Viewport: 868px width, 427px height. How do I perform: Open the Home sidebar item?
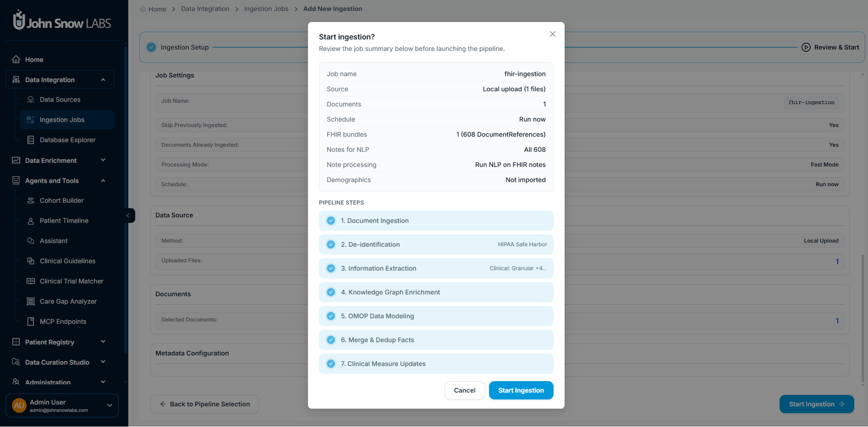click(60, 60)
